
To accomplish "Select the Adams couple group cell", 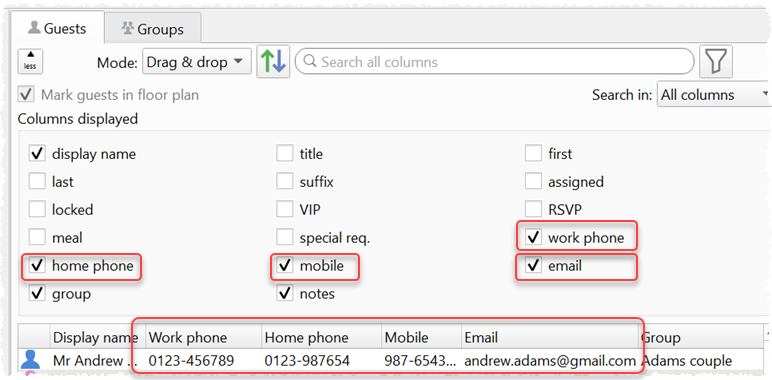I will coord(702,361).
